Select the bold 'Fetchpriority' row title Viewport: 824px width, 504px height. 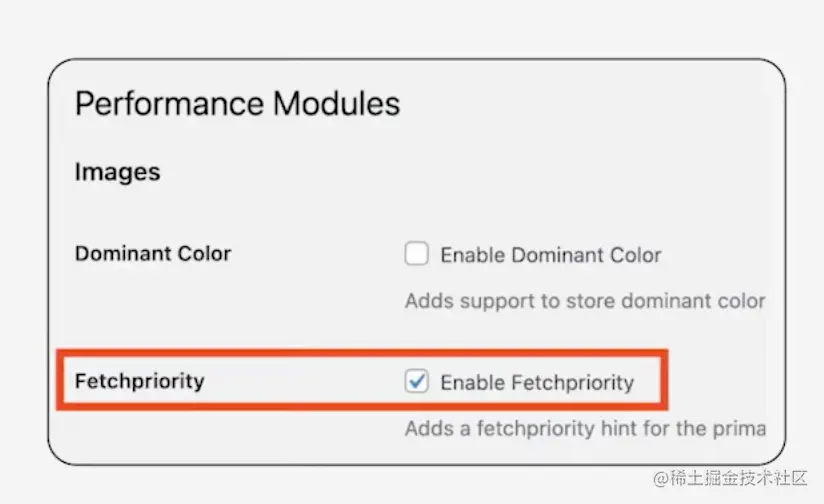click(139, 381)
